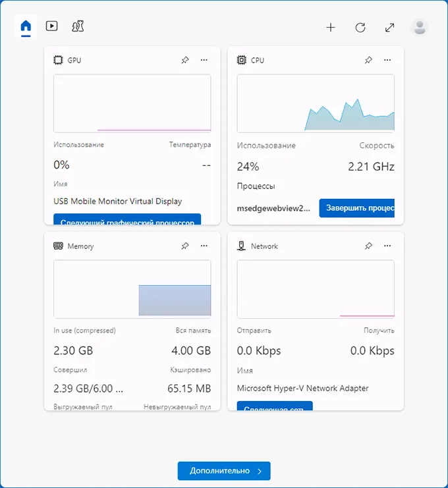Pin the Network widget
This screenshot has height=488, width=448.
coord(368,246)
